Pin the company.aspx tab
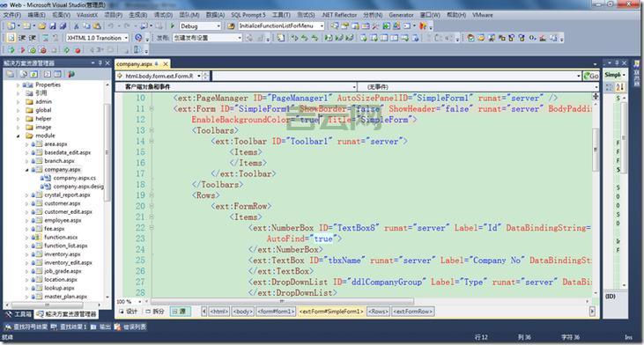 click(x=157, y=64)
